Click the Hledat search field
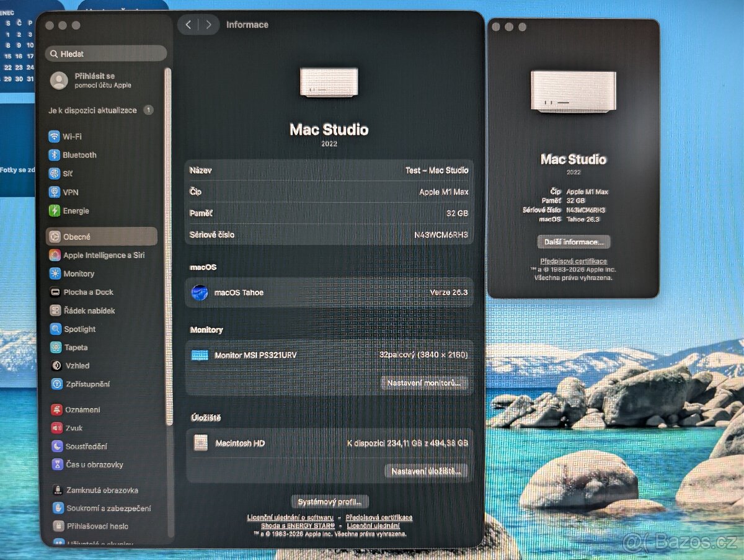 [106, 54]
